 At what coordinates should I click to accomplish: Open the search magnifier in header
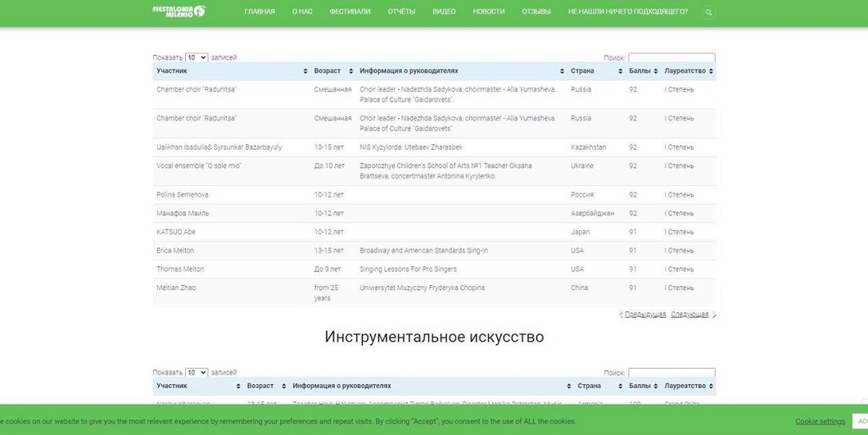[708, 12]
